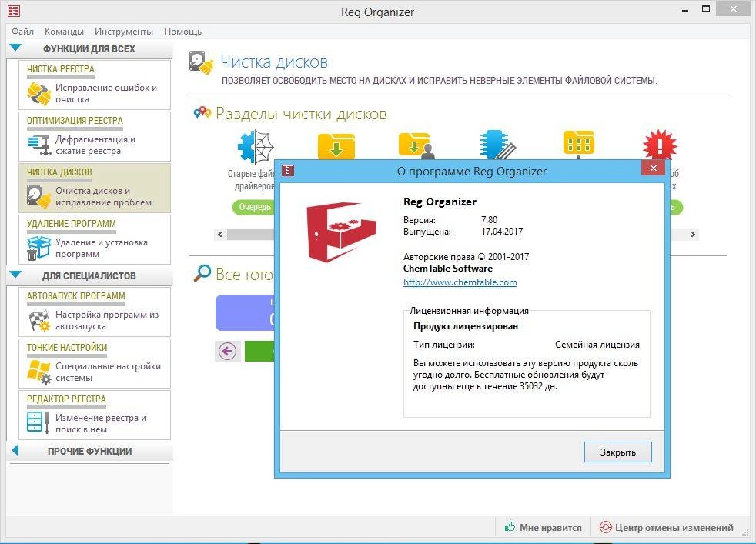Click the thumbs up icon

[x=510, y=526]
